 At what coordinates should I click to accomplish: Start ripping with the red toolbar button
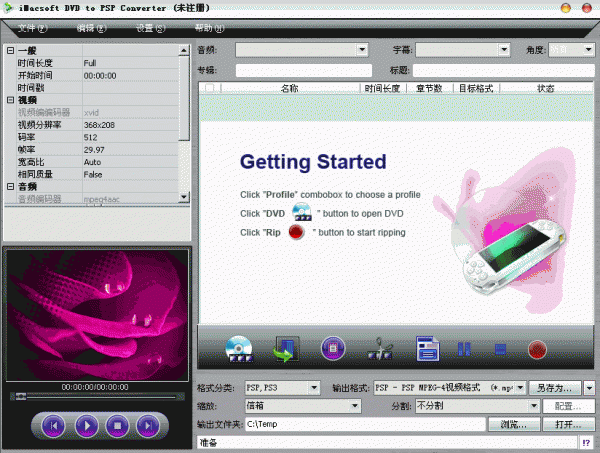pos(537,349)
